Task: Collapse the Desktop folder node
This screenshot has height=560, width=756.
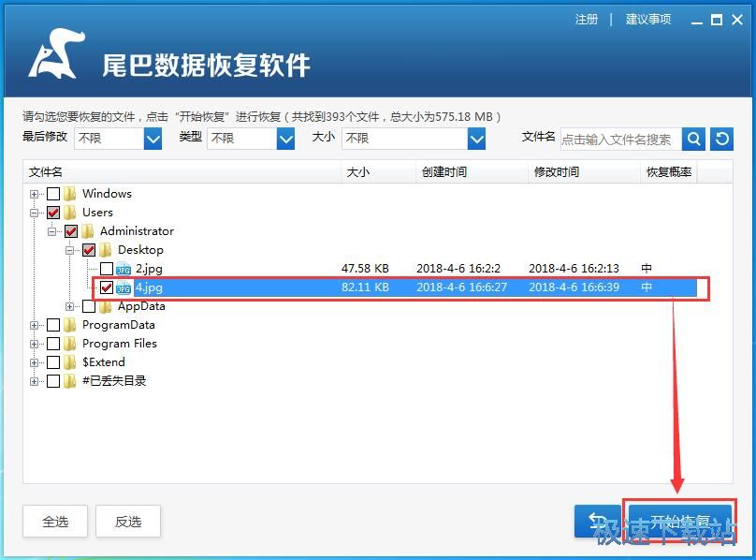Action: pos(69,251)
